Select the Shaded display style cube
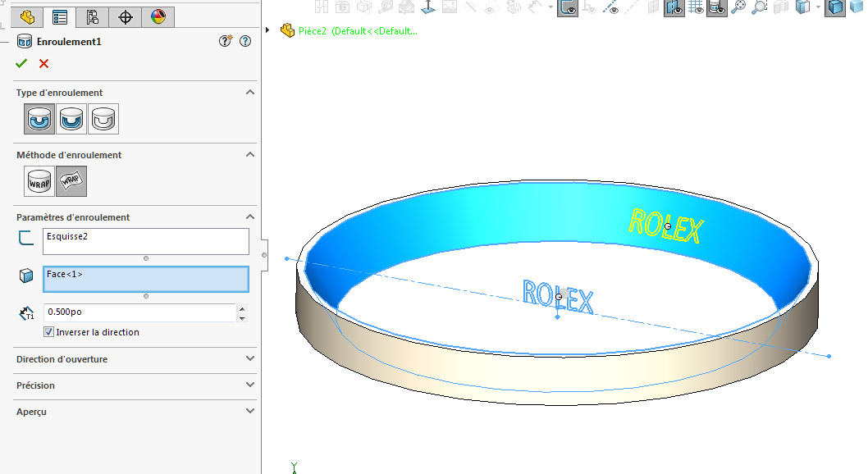The image size is (868, 474). coord(857,7)
